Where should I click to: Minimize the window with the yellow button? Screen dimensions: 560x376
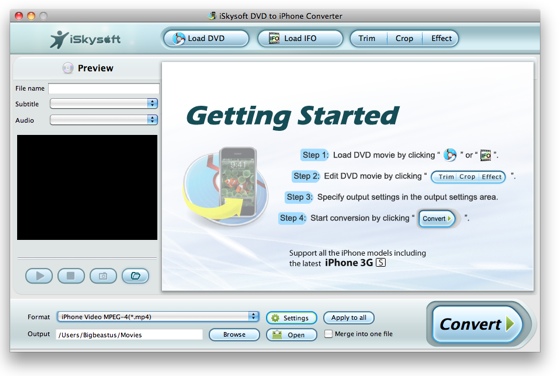pyautogui.click(x=31, y=16)
